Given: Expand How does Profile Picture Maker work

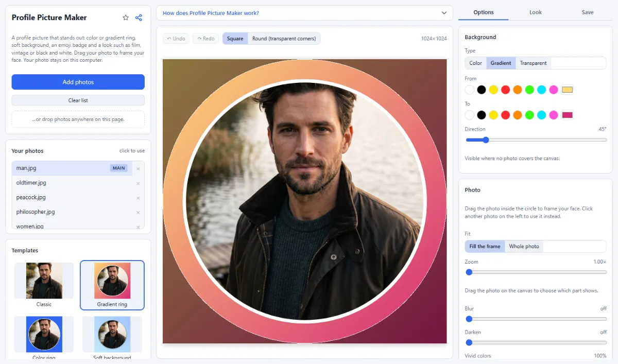Looking at the screenshot, I should pos(304,13).
